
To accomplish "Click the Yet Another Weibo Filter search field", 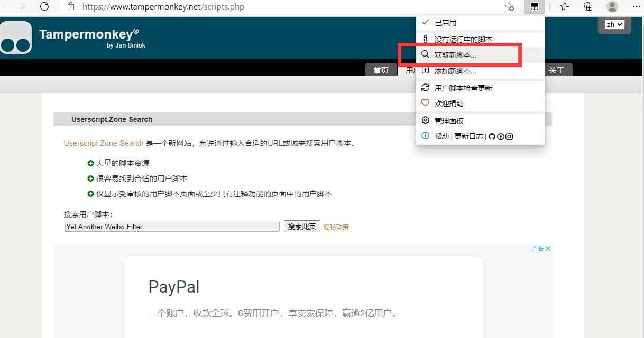I will (x=172, y=227).
